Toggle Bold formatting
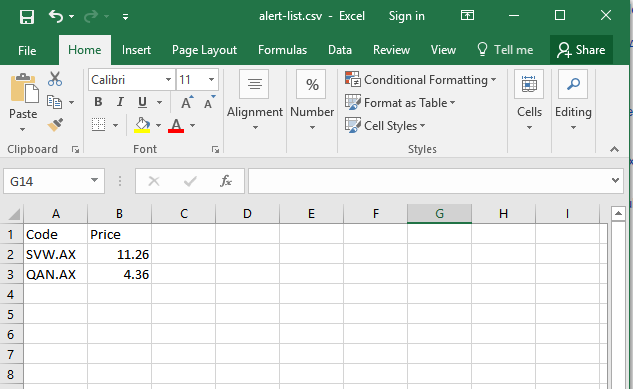The image size is (633, 389). coord(98,102)
